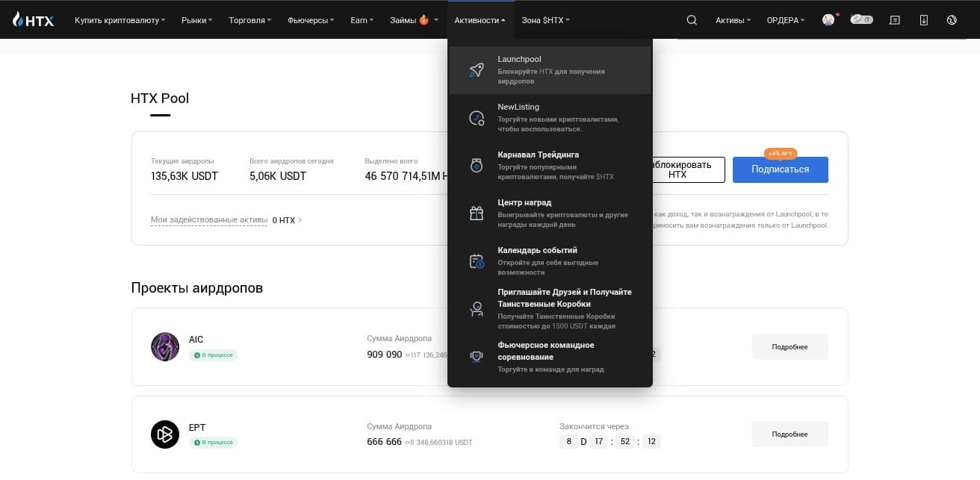Open the language globe icon

pos(952,20)
